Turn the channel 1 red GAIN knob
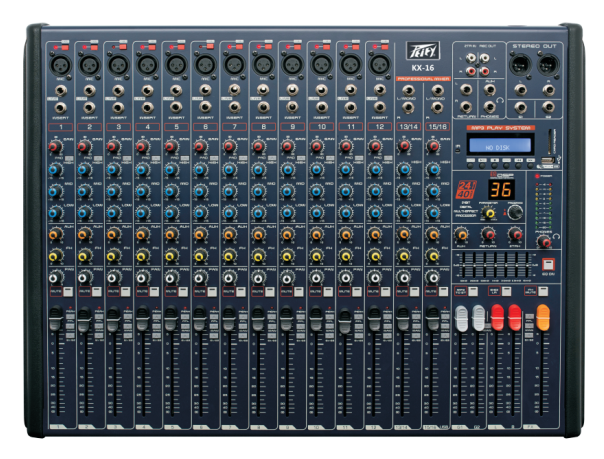This screenshot has height=459, width=604. pyautogui.click(x=55, y=146)
